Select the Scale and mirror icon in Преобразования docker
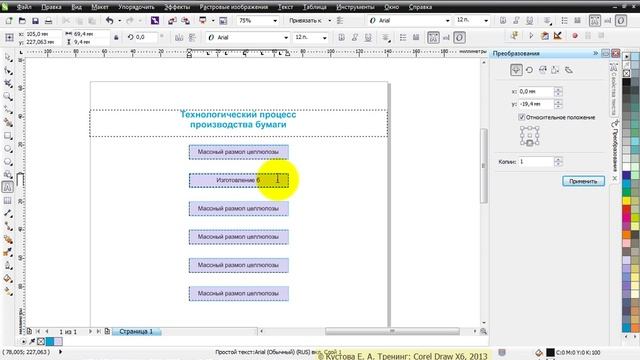The width and height of the screenshot is (640, 360). click(x=542, y=70)
